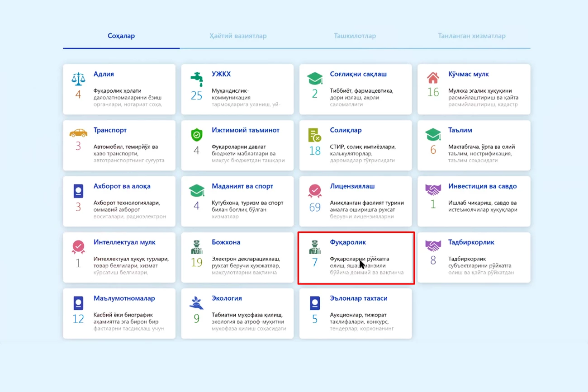Click the count 69 on Лицензиялаш card
This screenshot has height=392, width=588.
click(315, 207)
